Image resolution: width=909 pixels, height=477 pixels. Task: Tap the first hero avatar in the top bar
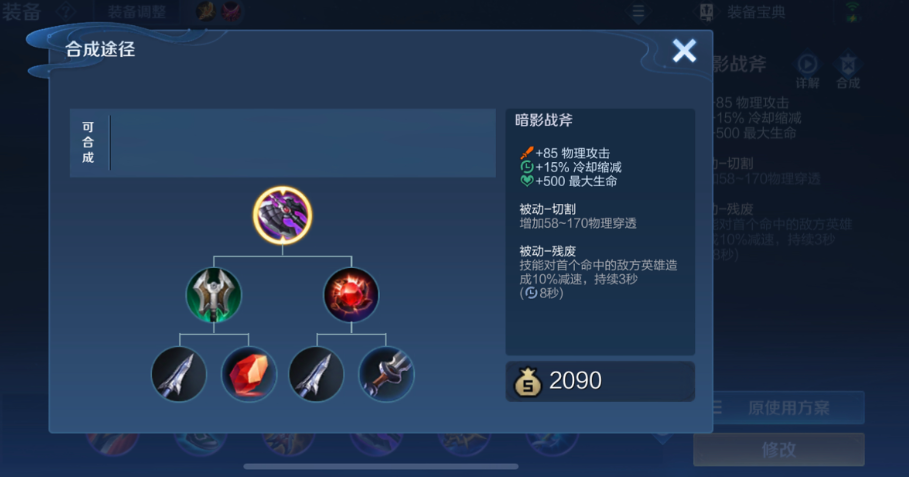point(205,11)
